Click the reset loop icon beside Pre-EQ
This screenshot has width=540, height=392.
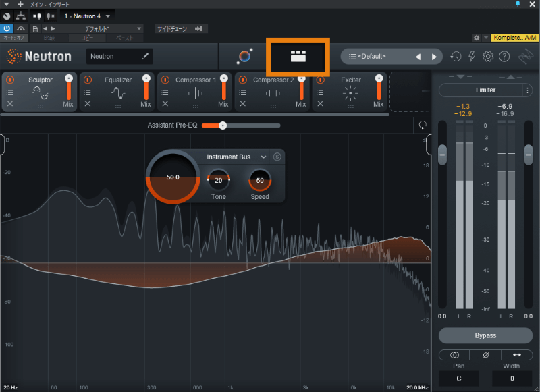click(x=423, y=125)
